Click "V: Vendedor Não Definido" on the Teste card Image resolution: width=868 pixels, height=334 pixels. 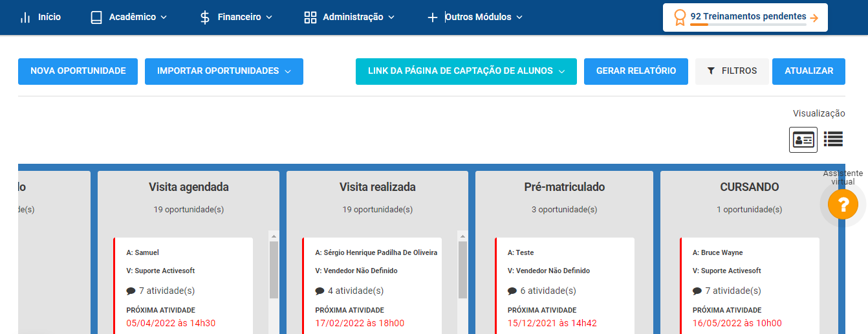[x=548, y=271]
